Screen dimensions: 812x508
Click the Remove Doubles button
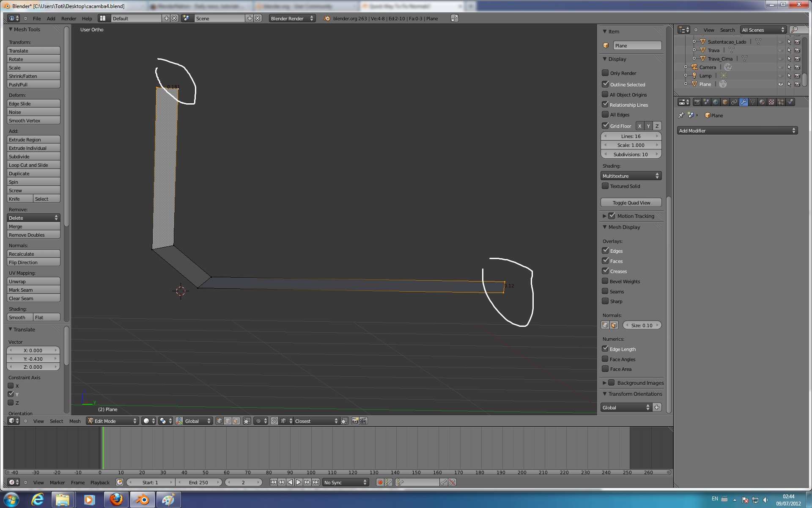(33, 235)
